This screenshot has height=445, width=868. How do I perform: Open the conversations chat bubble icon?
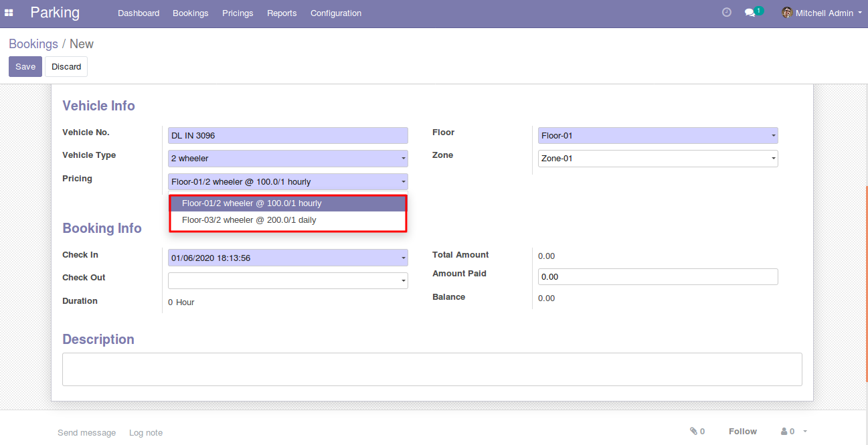tap(750, 13)
